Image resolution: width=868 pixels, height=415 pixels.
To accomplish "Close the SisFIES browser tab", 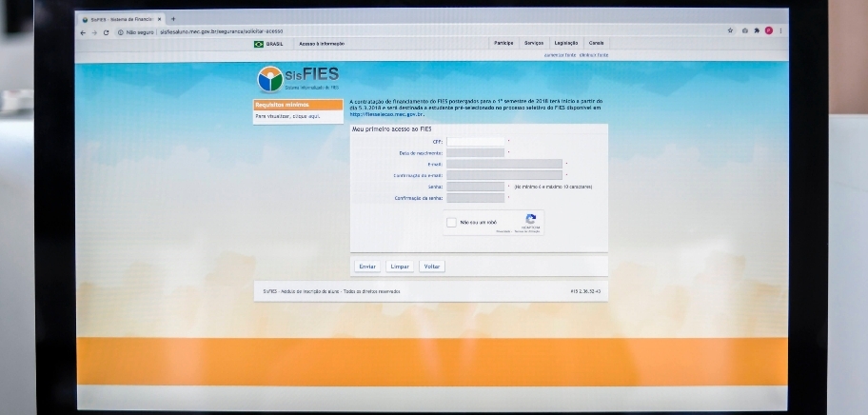I will (160, 19).
